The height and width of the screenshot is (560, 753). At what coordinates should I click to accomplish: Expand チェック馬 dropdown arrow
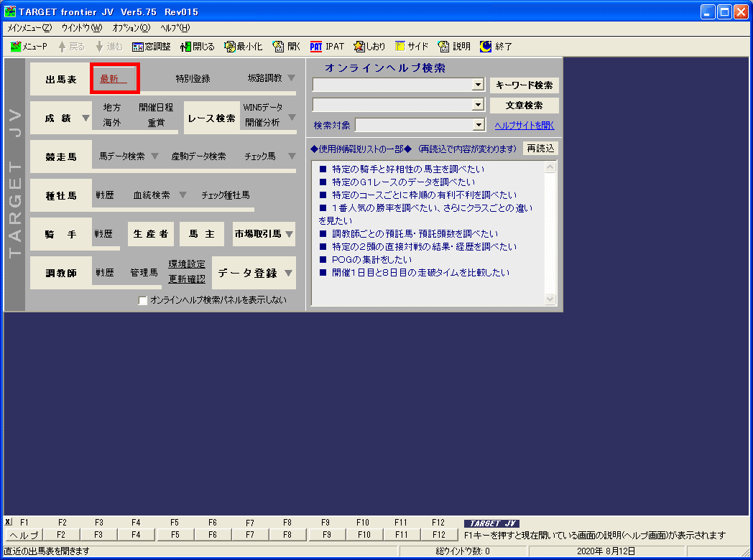click(x=292, y=156)
